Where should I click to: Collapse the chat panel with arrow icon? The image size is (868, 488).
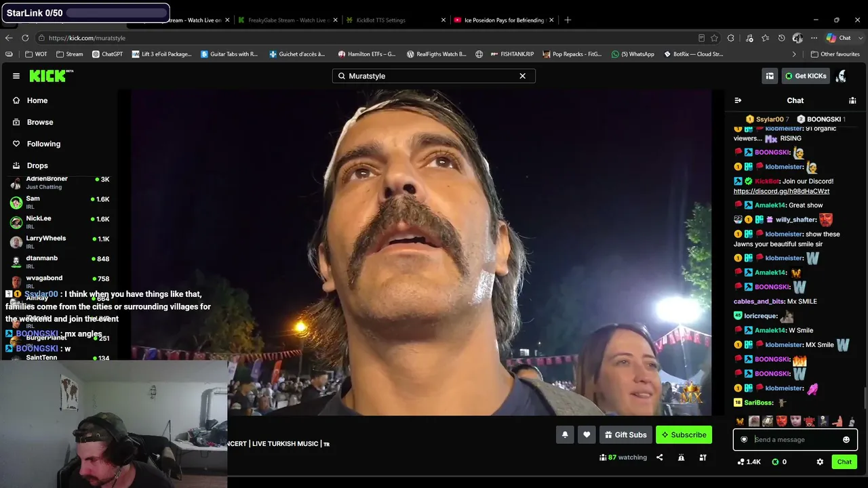coord(738,100)
